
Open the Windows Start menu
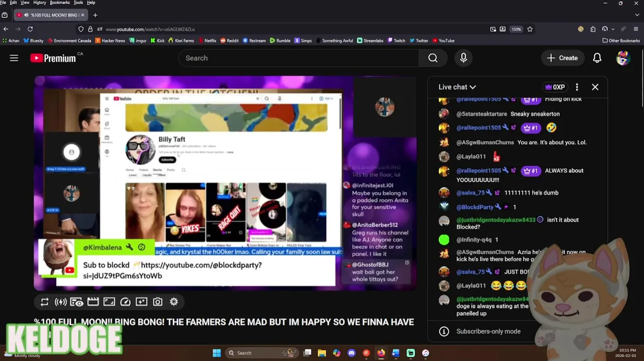tap(216, 353)
